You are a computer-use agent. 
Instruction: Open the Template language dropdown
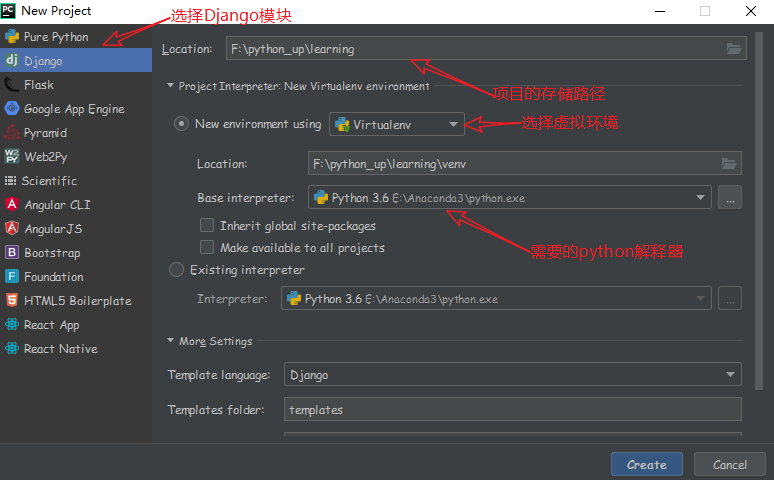(x=513, y=374)
